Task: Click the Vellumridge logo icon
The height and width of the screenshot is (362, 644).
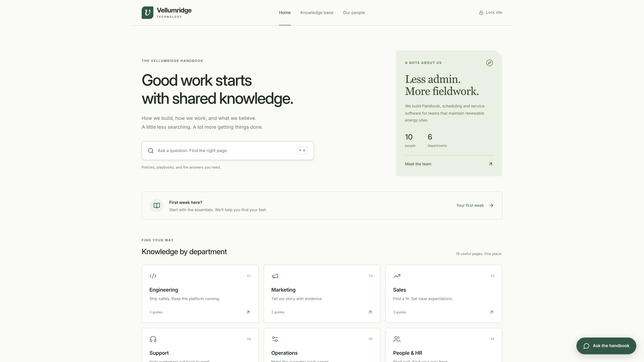Action: [x=147, y=12]
